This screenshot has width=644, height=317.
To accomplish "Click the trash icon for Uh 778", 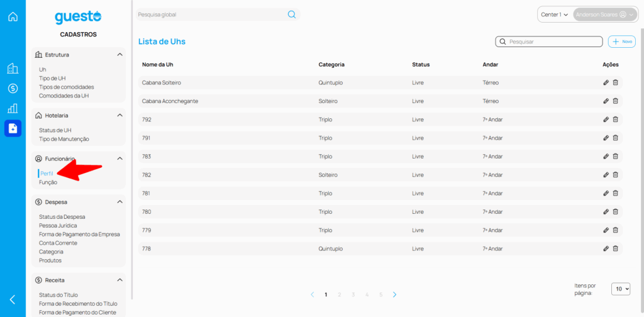I will tap(616, 248).
